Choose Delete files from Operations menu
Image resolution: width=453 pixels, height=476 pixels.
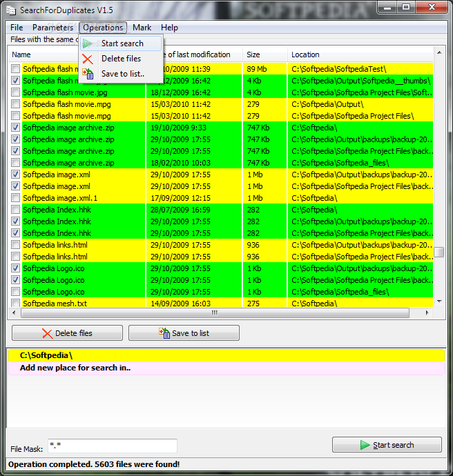click(121, 59)
